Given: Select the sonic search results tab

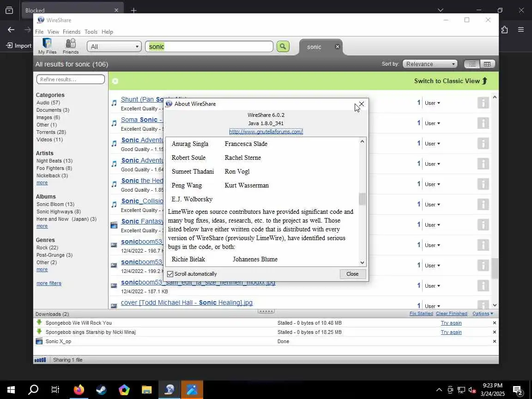Looking at the screenshot, I should pos(314,47).
